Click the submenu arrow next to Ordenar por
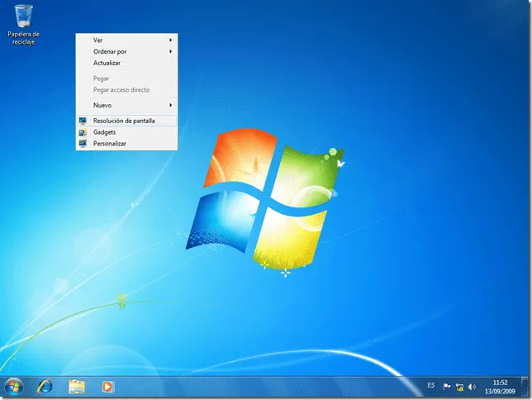 (x=171, y=51)
